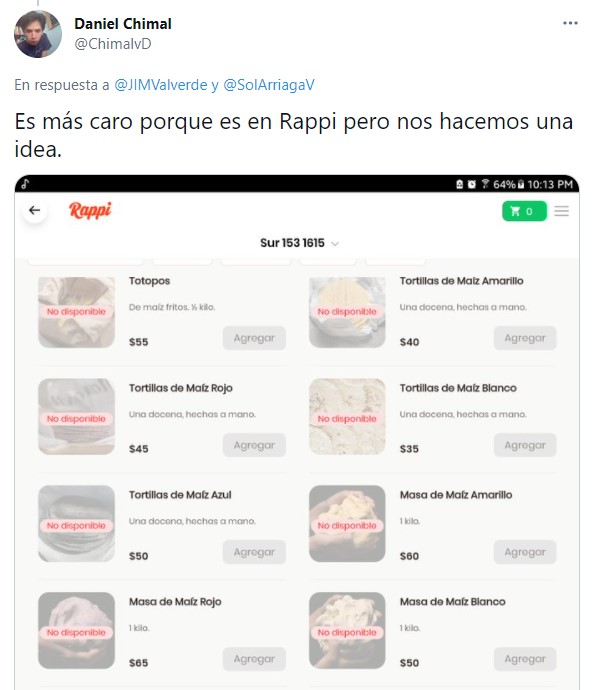Open the Masa de Maíz Rojo thumbnail

click(x=77, y=631)
